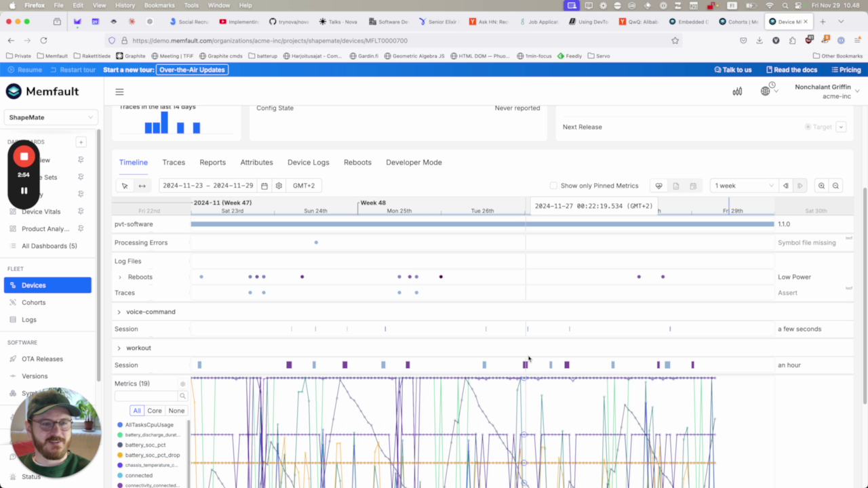Expand the workout section
The height and width of the screenshot is (488, 868).
(119, 348)
